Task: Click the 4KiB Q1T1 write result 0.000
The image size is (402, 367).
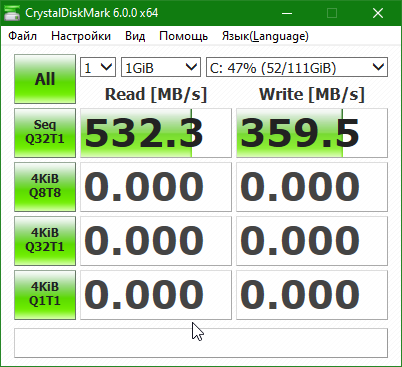Action: (312, 295)
